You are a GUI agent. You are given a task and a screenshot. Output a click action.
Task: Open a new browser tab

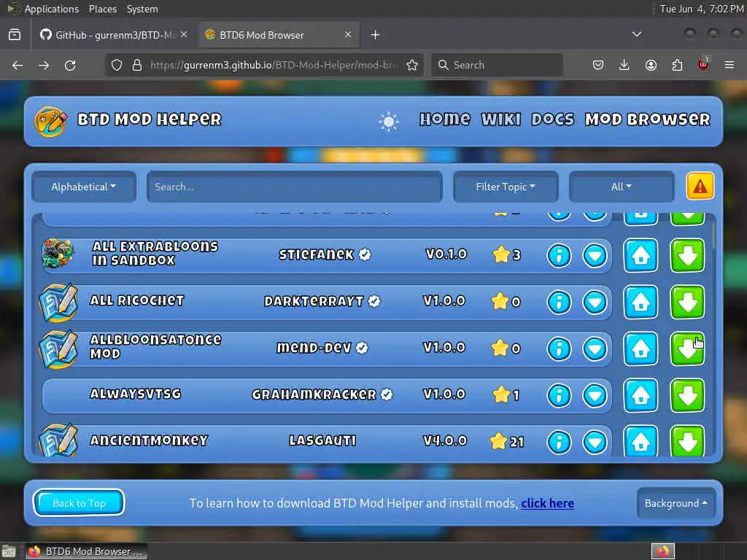[x=375, y=35]
